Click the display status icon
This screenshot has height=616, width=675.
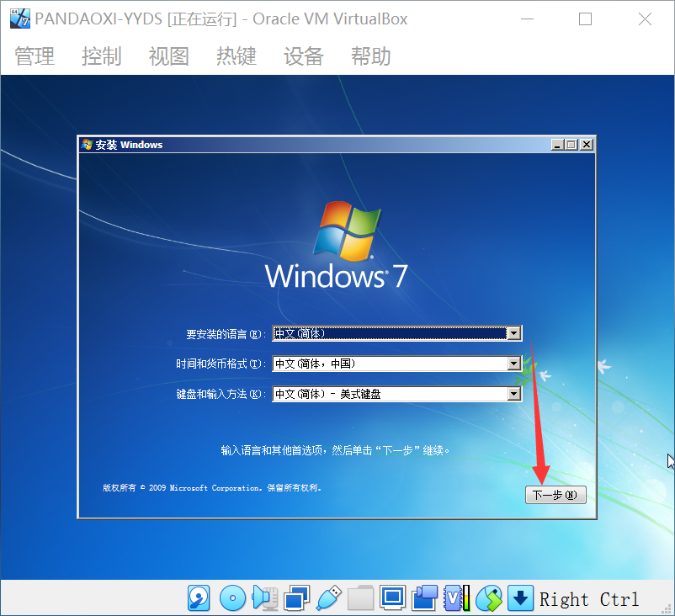coord(392,598)
